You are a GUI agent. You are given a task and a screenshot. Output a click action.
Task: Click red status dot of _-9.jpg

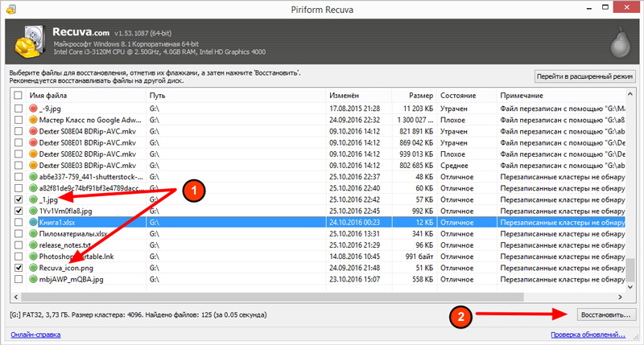pyautogui.click(x=33, y=109)
